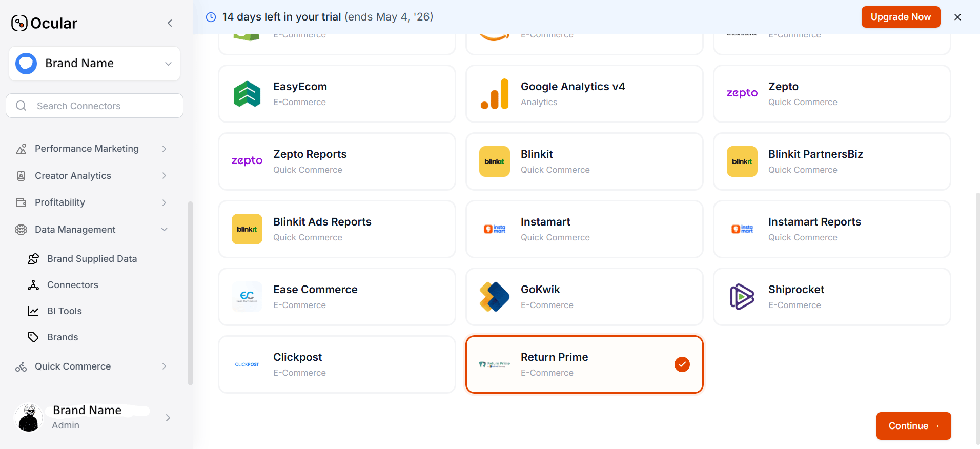Click the Connectors node icon in sidebar
The image size is (980, 449).
(x=33, y=285)
